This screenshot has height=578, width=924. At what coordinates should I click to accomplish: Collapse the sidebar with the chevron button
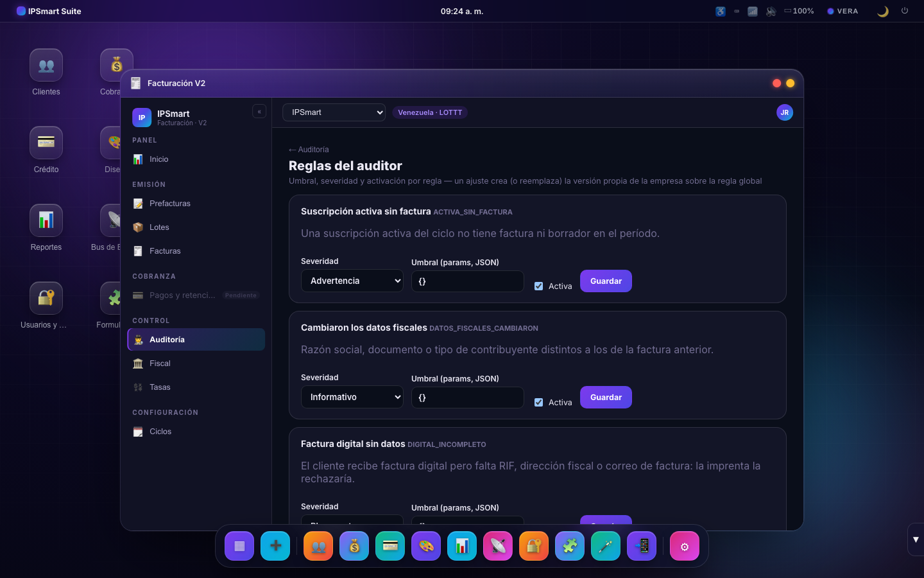259,112
